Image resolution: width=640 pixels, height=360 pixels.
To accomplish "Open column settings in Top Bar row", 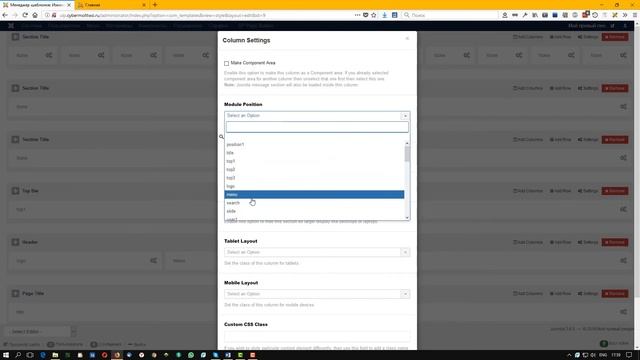I will pyautogui.click(x=623, y=209).
